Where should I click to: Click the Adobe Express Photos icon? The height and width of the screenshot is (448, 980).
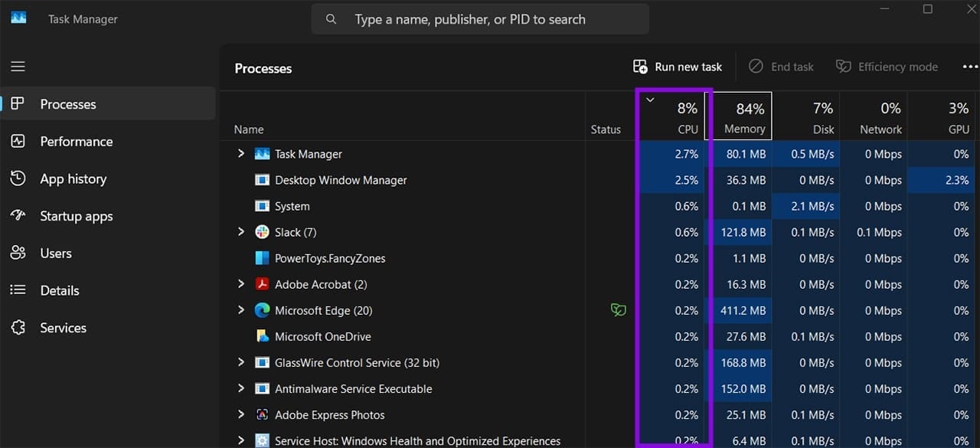(262, 414)
